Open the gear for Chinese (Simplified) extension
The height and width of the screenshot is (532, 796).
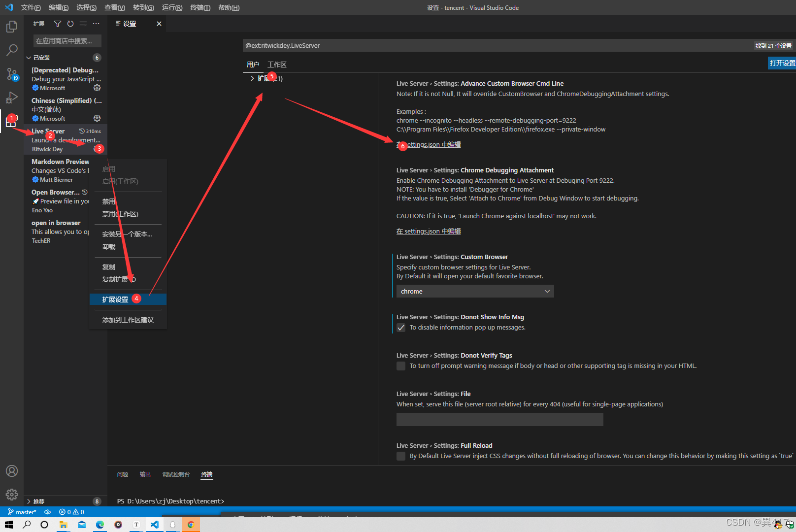pyautogui.click(x=97, y=118)
